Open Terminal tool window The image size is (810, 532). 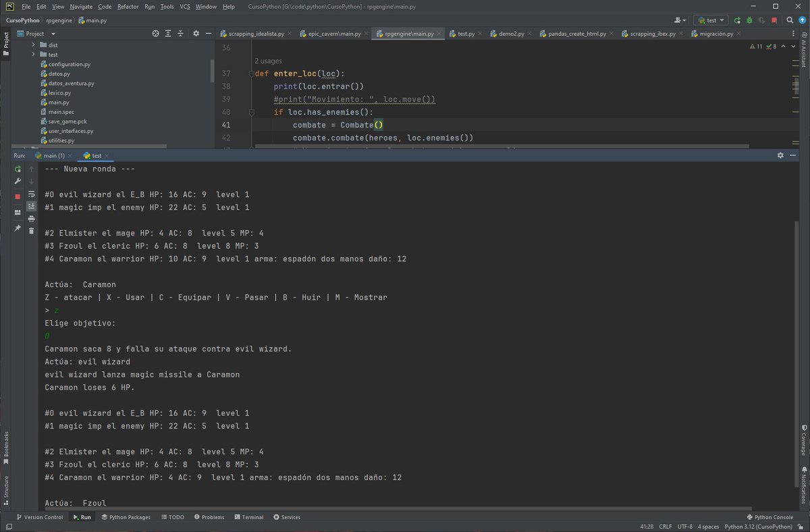point(248,517)
